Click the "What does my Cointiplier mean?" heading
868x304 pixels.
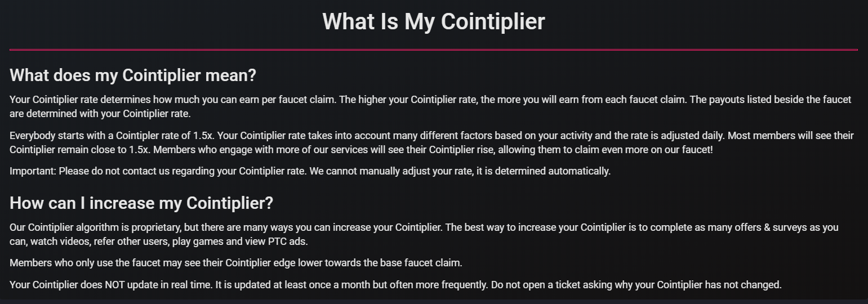(x=133, y=75)
